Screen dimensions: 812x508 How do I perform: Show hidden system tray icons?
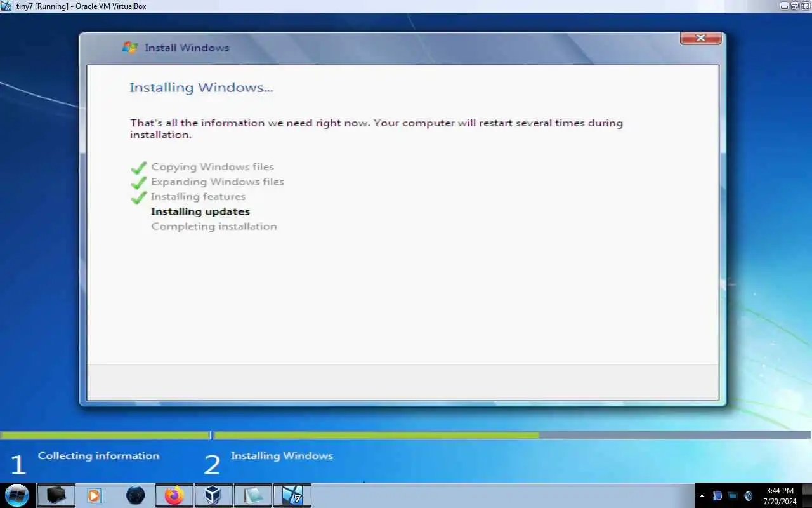(x=702, y=495)
